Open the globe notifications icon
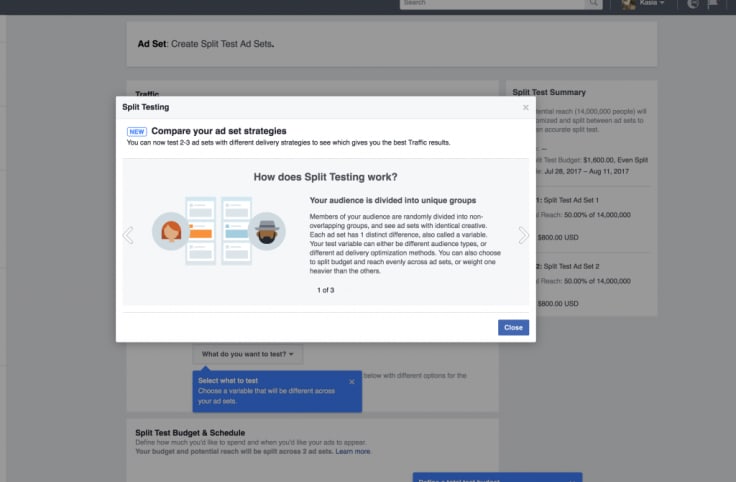 click(693, 4)
